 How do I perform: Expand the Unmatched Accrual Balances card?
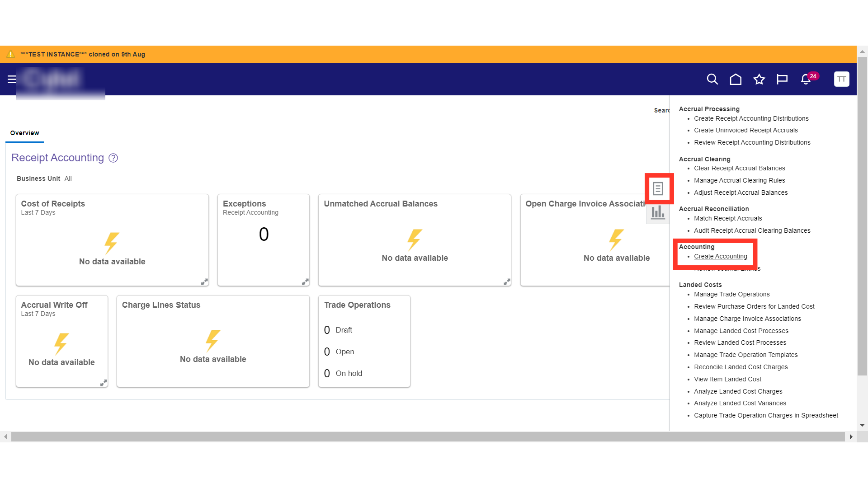tap(507, 282)
